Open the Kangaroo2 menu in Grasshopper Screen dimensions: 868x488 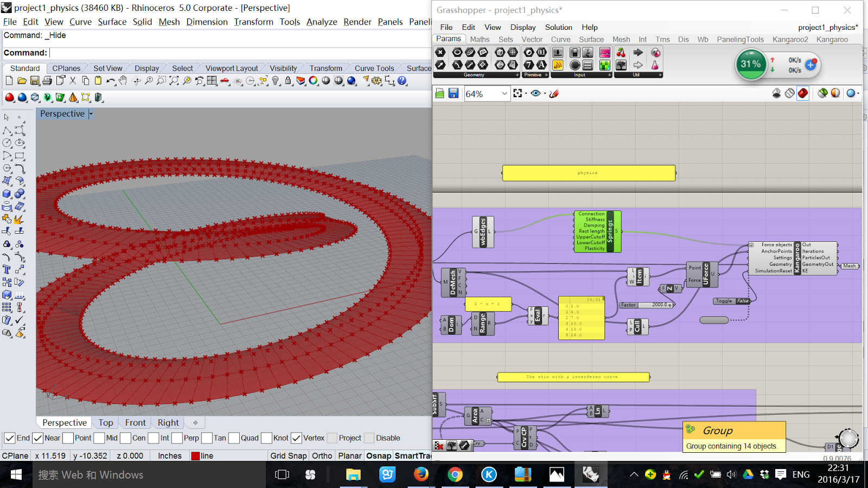click(x=790, y=39)
